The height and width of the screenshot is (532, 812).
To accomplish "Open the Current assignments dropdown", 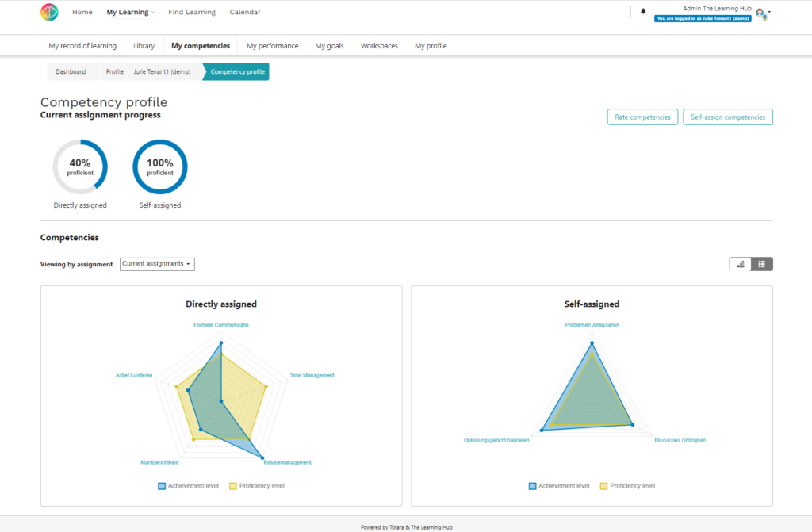I will click(x=156, y=264).
